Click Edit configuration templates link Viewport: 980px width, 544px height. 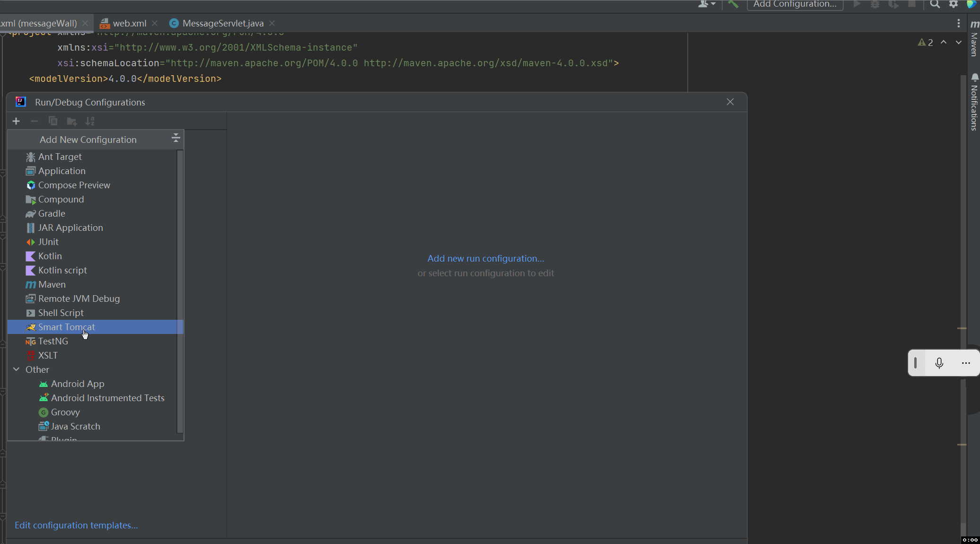point(76,526)
